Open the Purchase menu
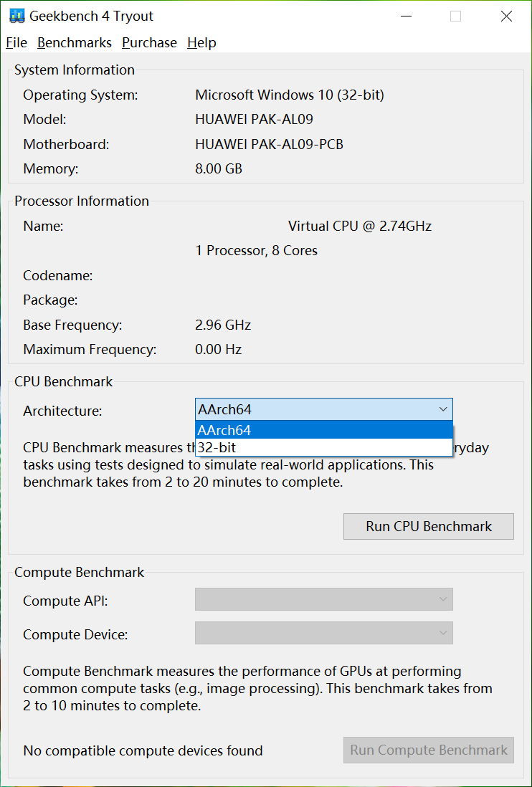This screenshot has height=787, width=532. point(150,43)
